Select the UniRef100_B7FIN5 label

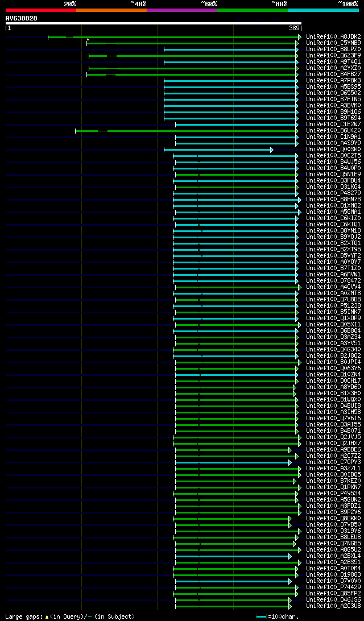click(333, 99)
